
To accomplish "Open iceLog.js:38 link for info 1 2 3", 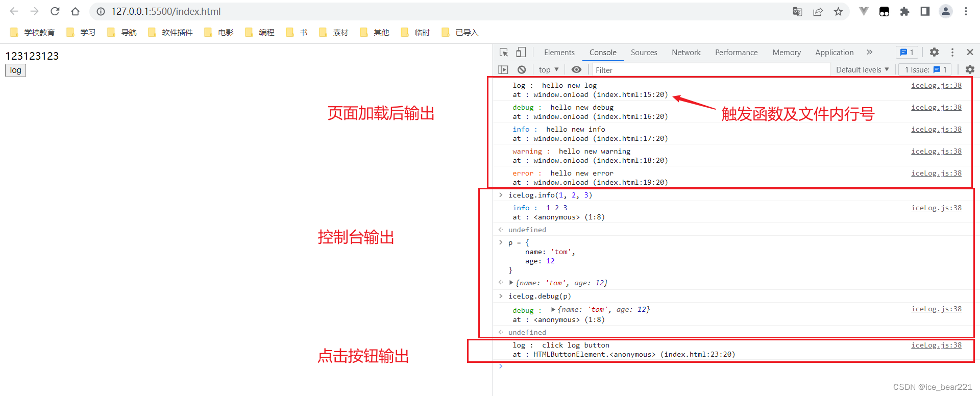I will (x=936, y=208).
